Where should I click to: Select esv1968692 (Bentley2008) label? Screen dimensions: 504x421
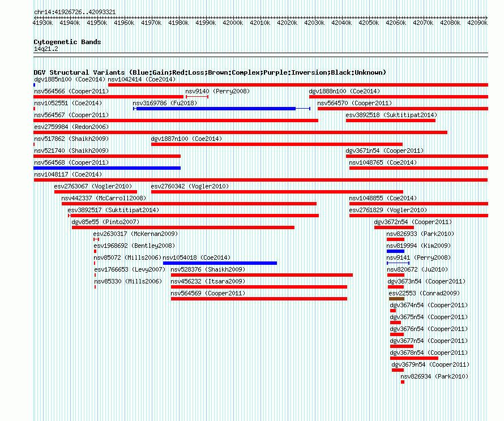click(x=134, y=246)
